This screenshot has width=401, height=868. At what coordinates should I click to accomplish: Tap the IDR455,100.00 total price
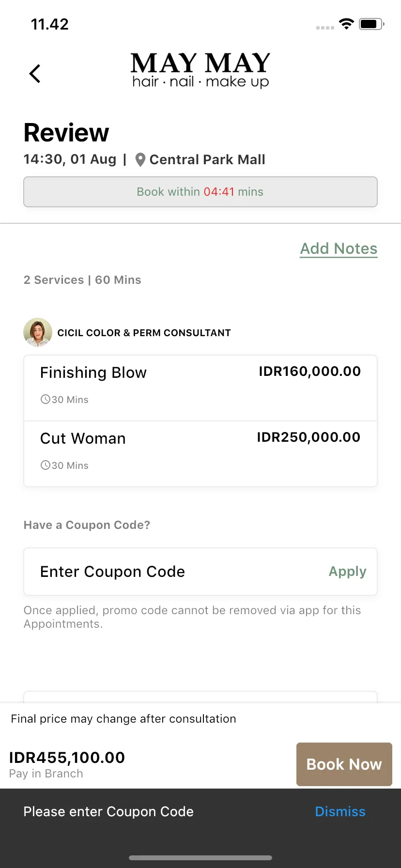click(x=67, y=758)
